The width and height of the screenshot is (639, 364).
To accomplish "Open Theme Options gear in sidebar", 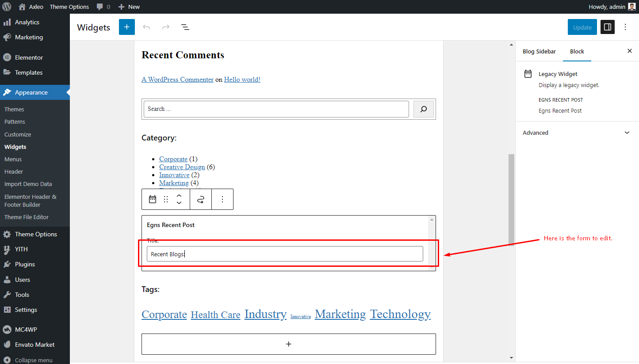I will tap(34, 234).
